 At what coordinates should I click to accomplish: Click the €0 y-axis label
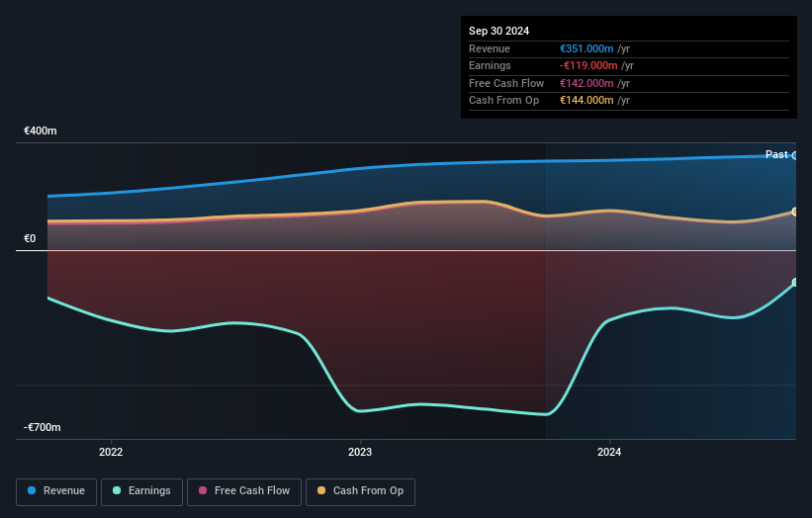click(x=30, y=238)
